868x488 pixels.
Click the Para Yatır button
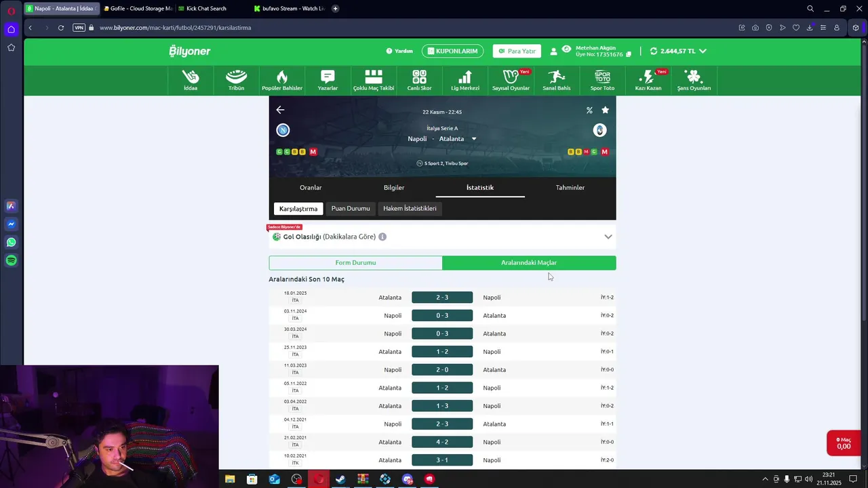[x=517, y=51]
